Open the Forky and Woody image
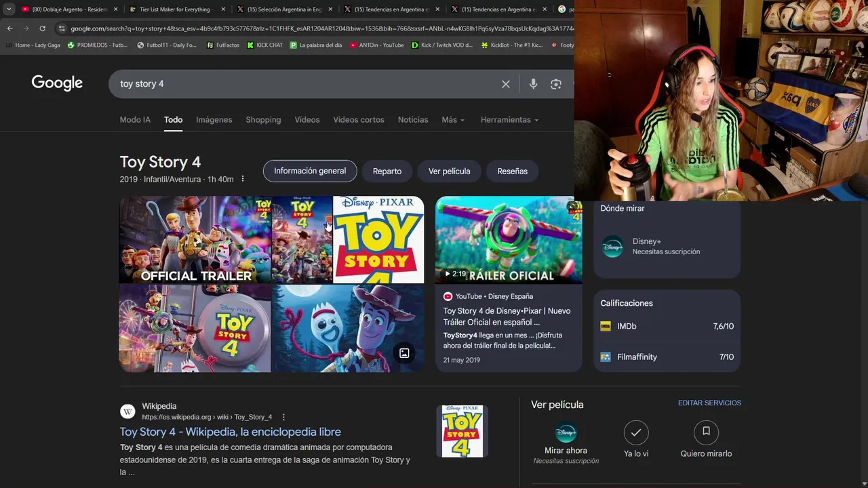The height and width of the screenshot is (488, 868). [x=348, y=329]
